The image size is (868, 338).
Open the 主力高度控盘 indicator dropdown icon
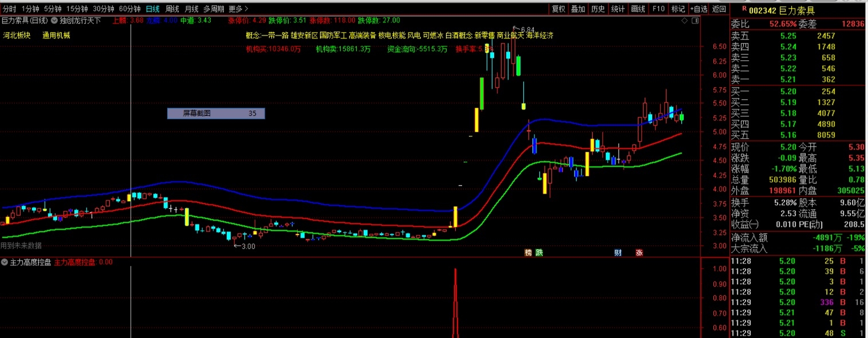[5, 262]
